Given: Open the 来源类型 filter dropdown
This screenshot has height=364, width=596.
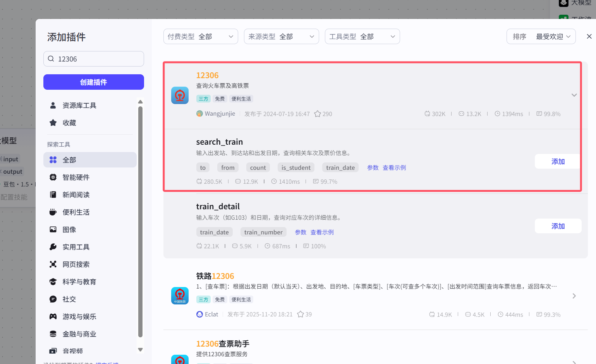Looking at the screenshot, I should point(282,36).
